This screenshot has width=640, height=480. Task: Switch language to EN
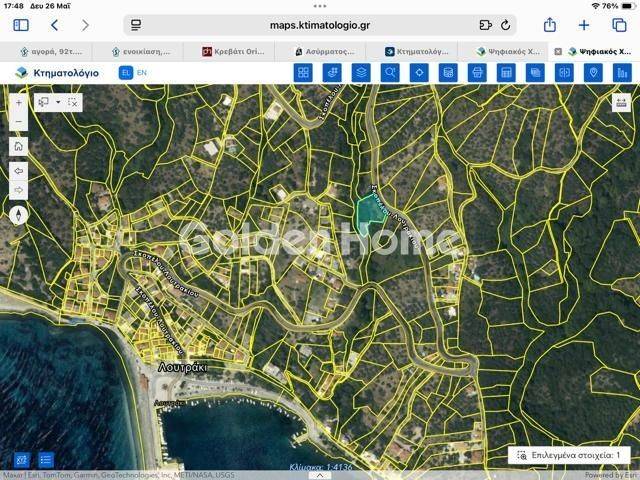(x=141, y=72)
